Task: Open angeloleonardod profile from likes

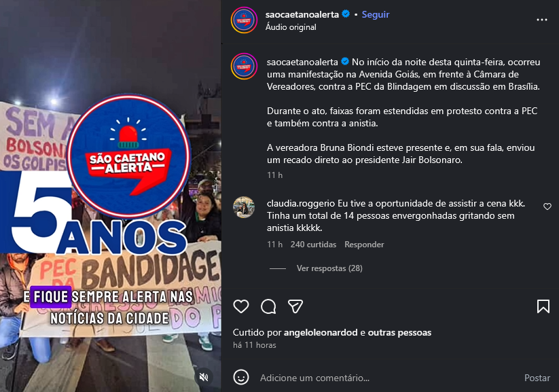Action: coord(321,332)
